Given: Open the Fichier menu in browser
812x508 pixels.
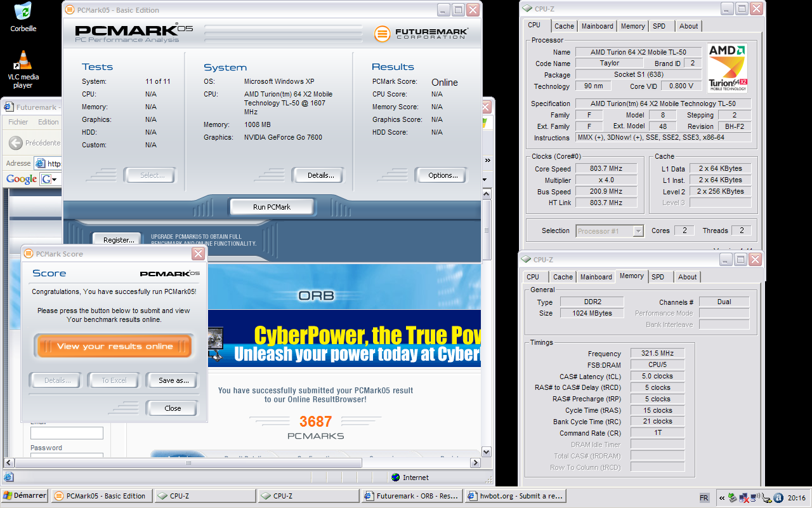Looking at the screenshot, I should pyautogui.click(x=18, y=122).
